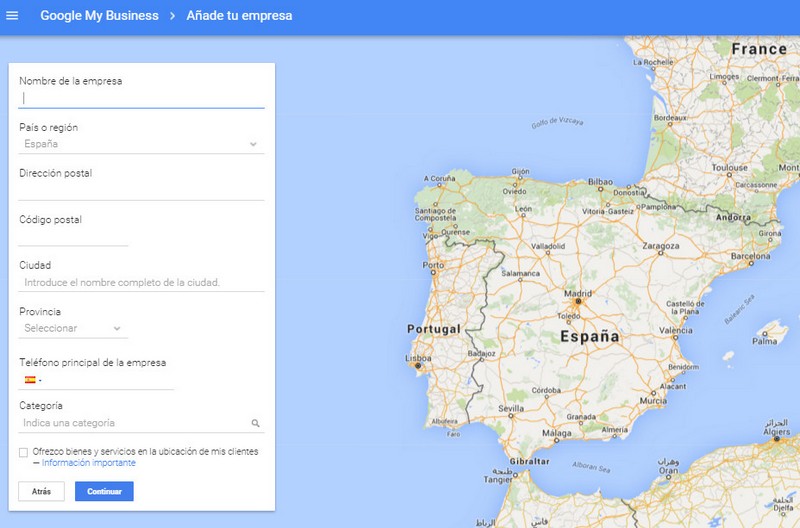Open the Spain flag country code selector

(x=33, y=380)
